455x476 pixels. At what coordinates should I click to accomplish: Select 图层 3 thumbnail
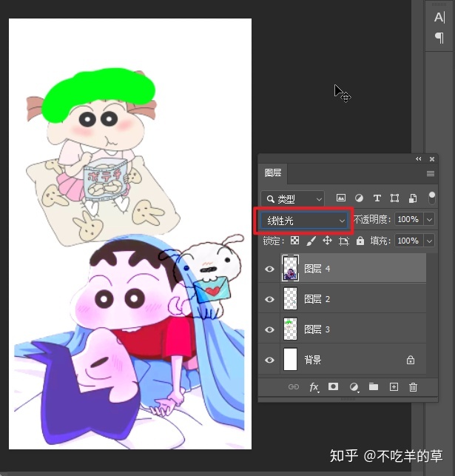290,329
